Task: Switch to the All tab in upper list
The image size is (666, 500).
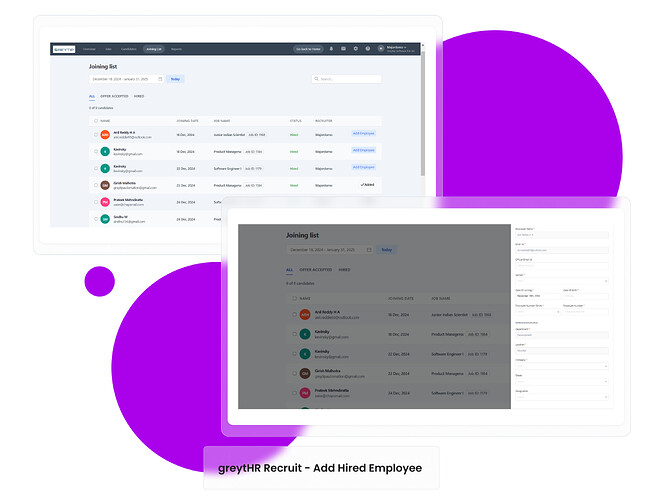Action: [x=92, y=96]
